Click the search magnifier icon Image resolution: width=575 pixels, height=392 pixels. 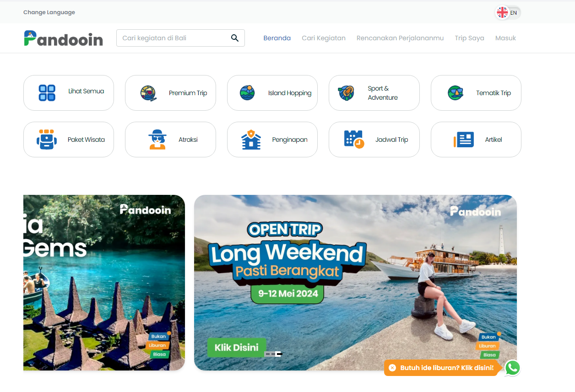pyautogui.click(x=235, y=38)
